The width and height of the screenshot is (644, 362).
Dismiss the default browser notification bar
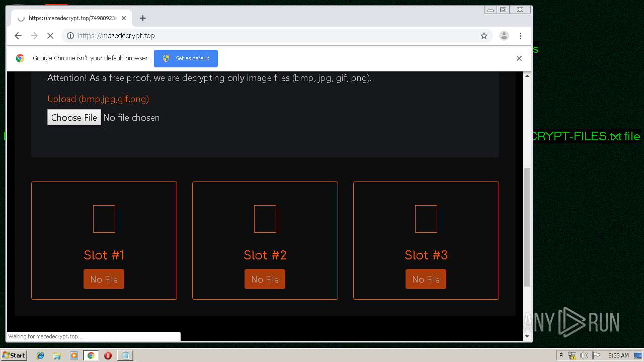[x=519, y=58]
